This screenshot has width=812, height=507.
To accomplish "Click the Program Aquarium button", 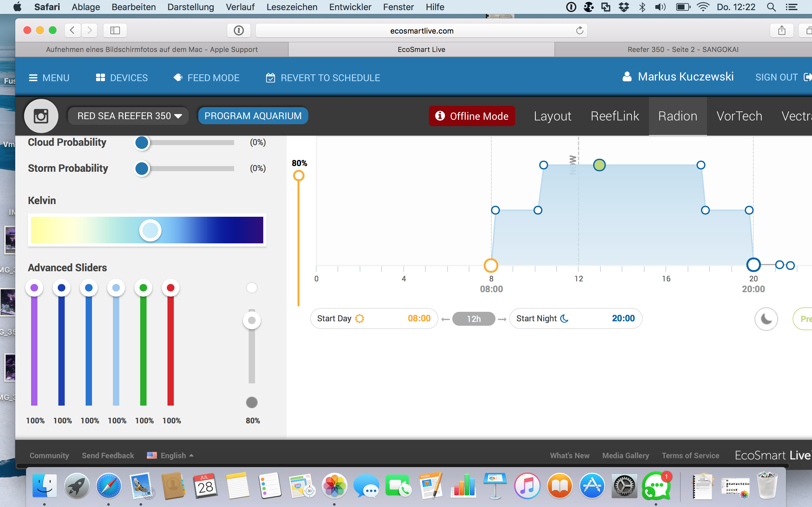I will coord(253,116).
